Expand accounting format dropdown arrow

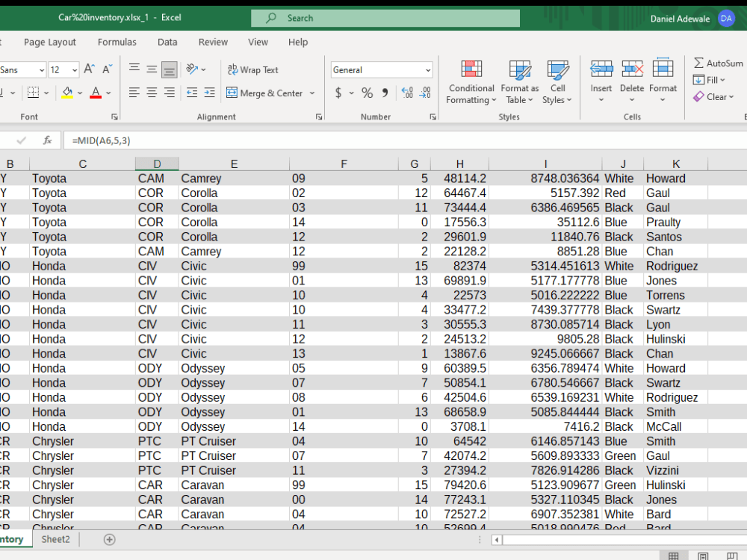[x=352, y=93]
